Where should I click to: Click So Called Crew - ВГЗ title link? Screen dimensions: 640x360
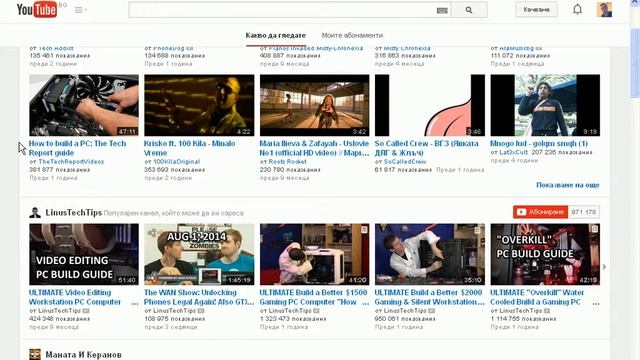[x=427, y=148]
